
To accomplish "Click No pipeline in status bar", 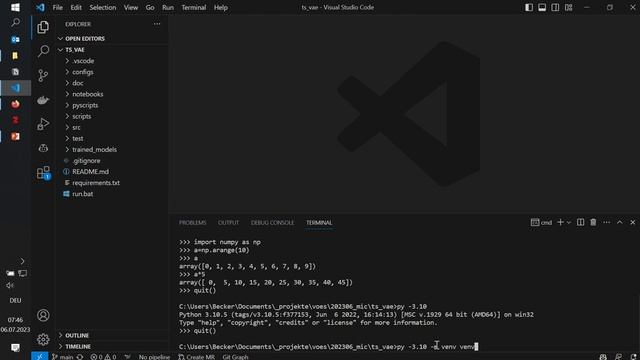I will coord(154,357).
